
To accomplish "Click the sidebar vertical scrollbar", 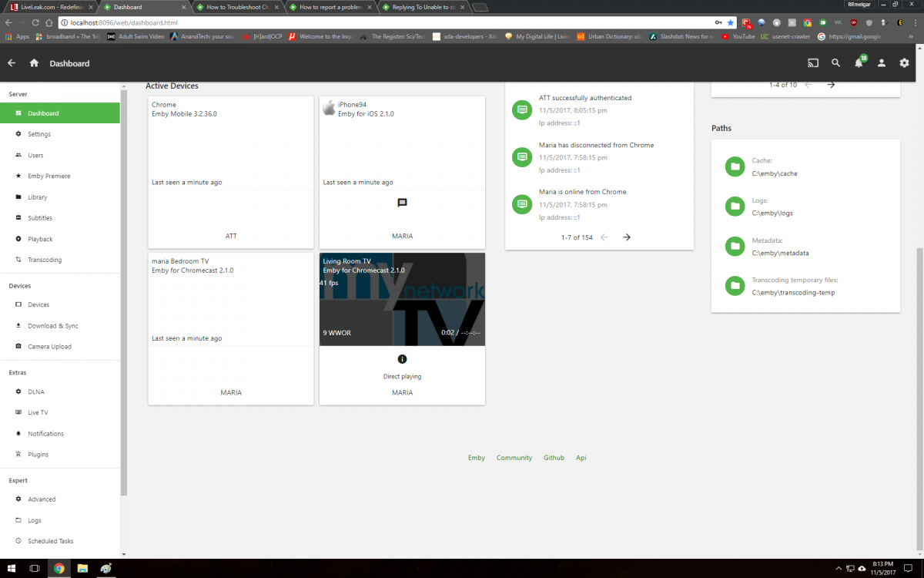I will click(x=124, y=293).
